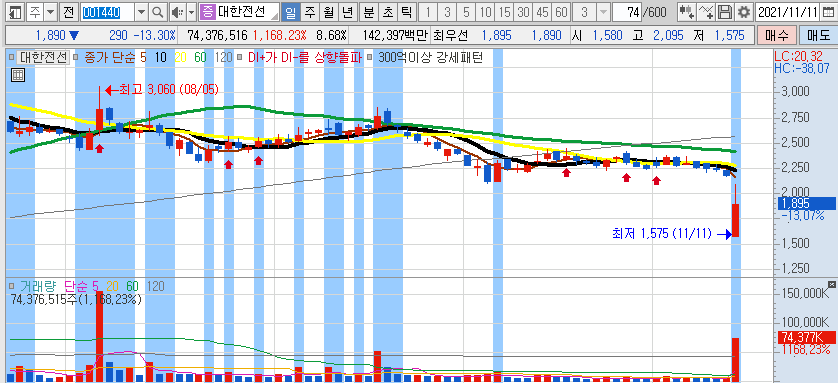
Task: Click the 최우선 quote label
Action: click(452, 36)
